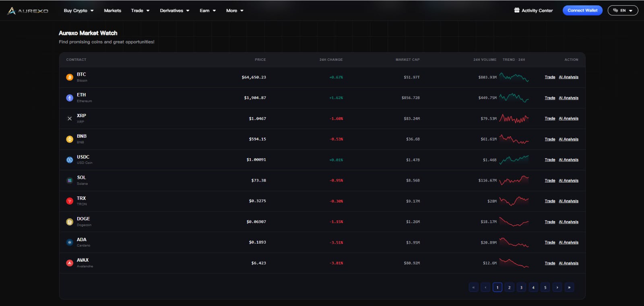Expand the Derivatives menu

point(174,11)
